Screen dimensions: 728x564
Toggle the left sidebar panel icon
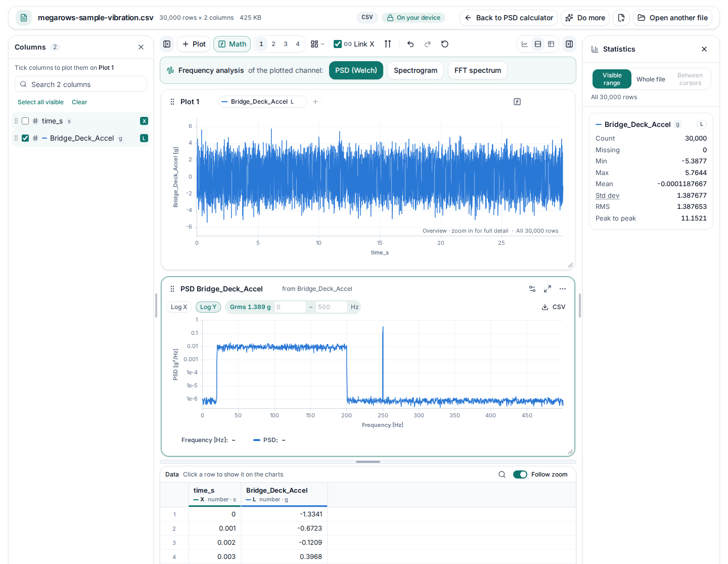click(x=167, y=44)
